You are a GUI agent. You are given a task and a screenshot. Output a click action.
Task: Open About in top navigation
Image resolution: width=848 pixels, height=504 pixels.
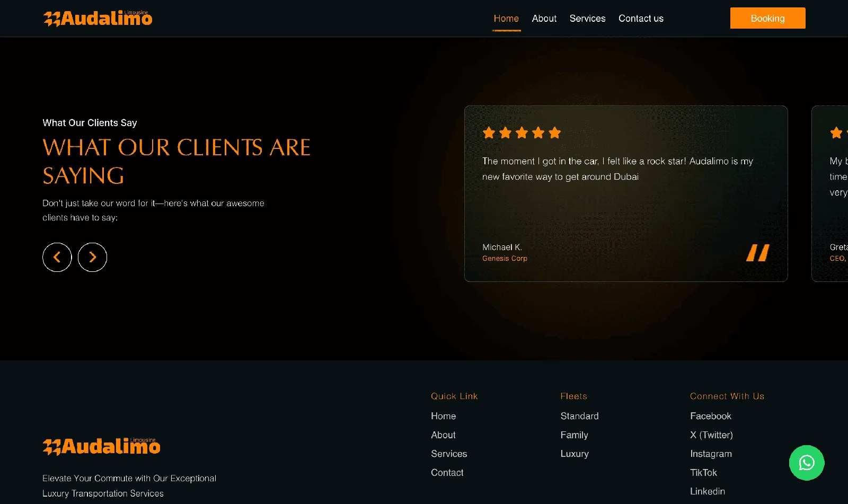click(x=544, y=19)
